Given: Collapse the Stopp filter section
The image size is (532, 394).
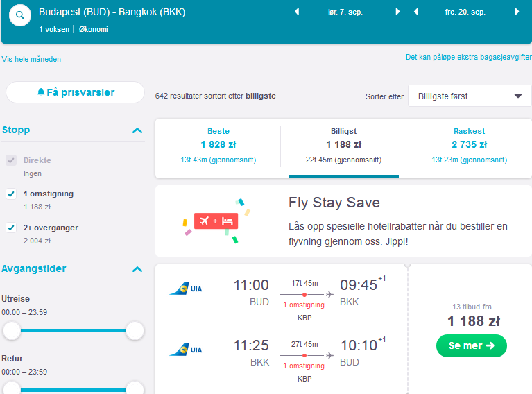Looking at the screenshot, I should tap(137, 130).
